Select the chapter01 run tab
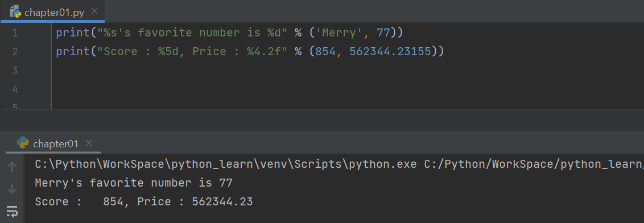The image size is (644, 223). 53,143
